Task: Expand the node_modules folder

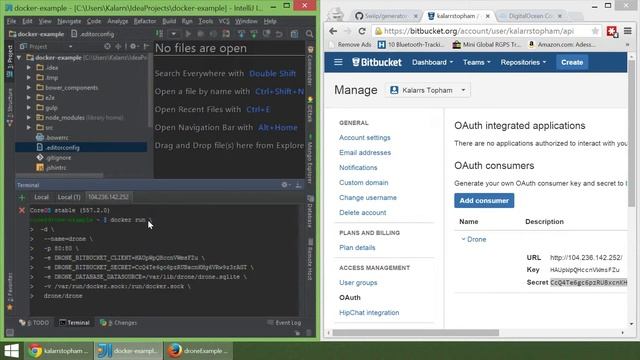Action: tap(29, 118)
